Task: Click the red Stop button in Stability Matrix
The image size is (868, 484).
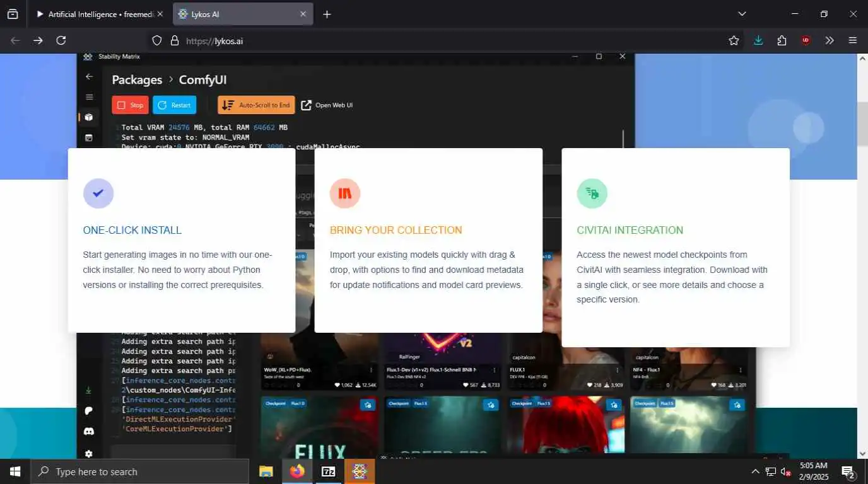Action: (x=130, y=105)
